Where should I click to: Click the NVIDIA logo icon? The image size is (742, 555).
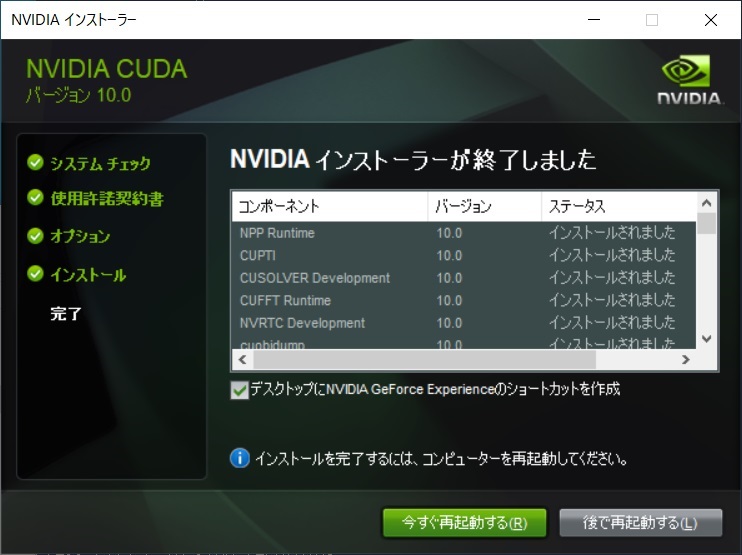pos(689,79)
